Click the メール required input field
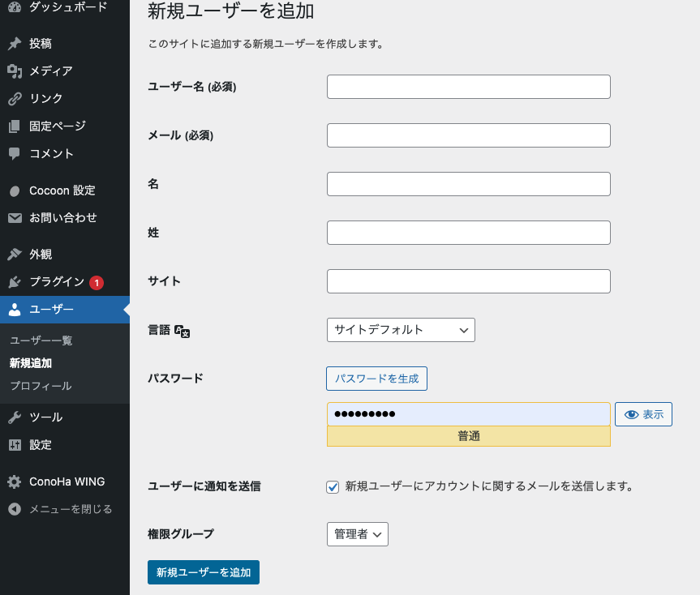 [x=468, y=135]
